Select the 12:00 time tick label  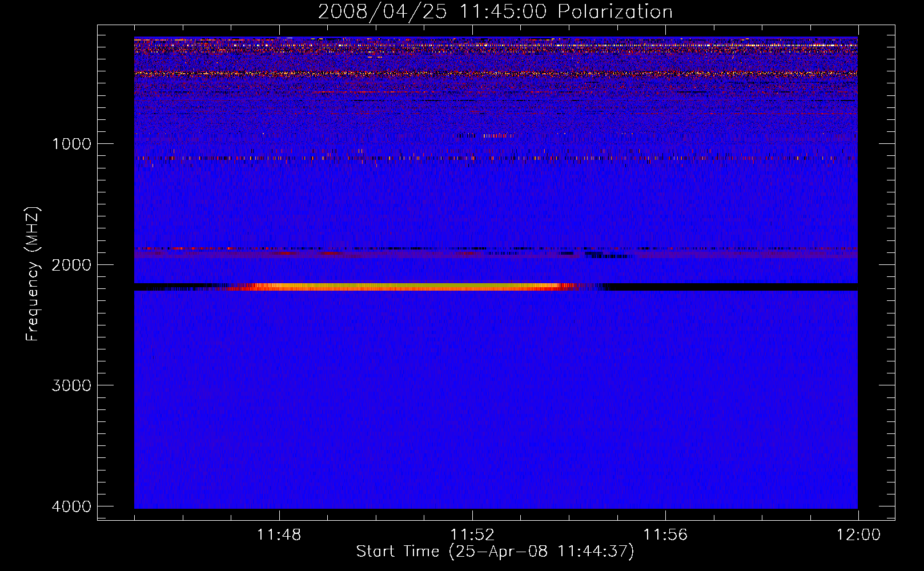pos(858,535)
